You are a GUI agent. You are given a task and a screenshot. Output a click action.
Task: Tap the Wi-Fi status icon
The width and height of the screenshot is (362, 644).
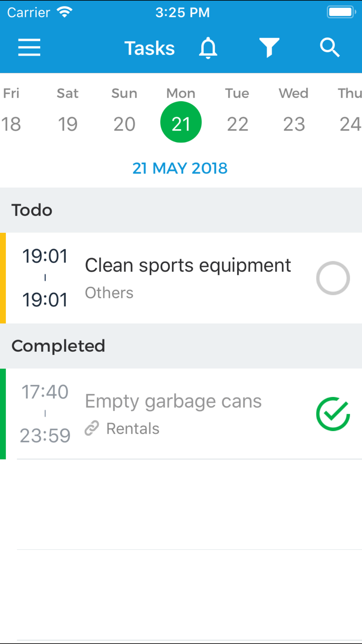(x=65, y=12)
